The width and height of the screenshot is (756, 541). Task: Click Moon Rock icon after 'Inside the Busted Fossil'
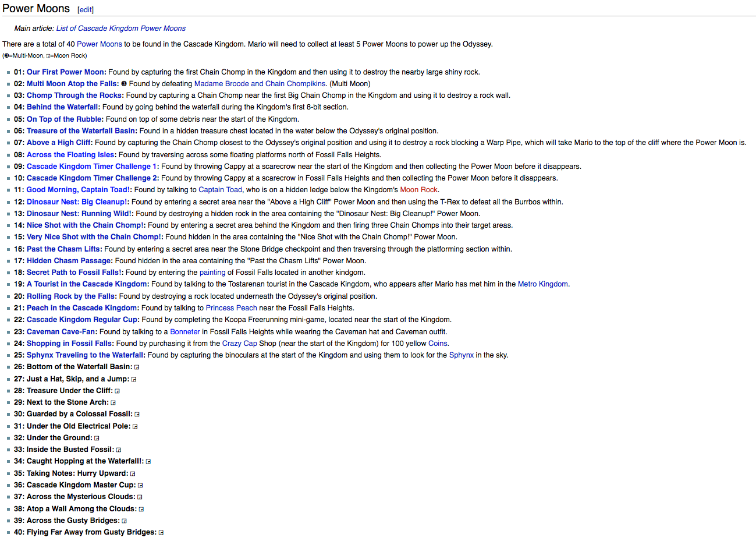(119, 450)
